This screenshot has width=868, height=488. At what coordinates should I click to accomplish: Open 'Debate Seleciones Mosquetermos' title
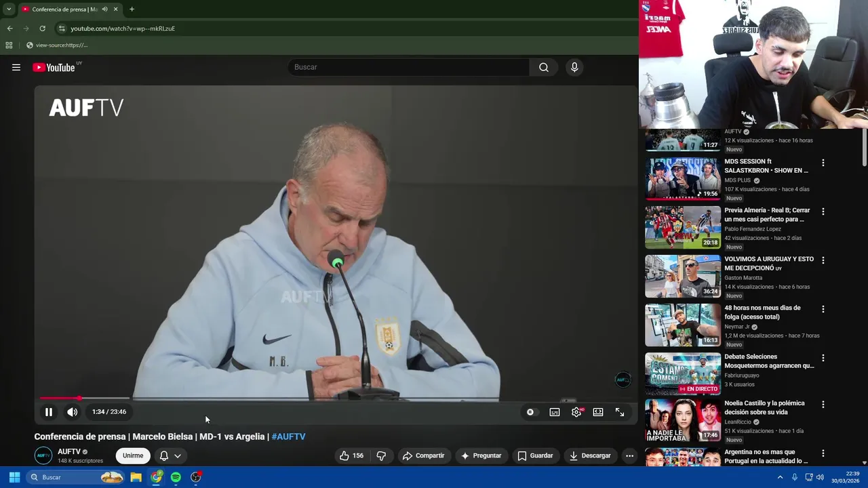[x=769, y=361]
